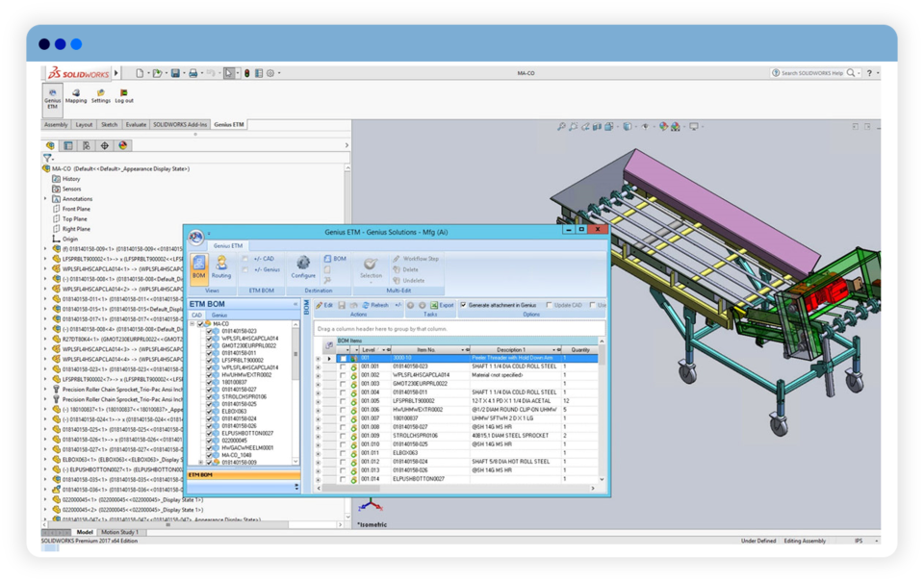The image size is (924, 582).
Task: Switch to the Routing view
Action: coord(221,266)
